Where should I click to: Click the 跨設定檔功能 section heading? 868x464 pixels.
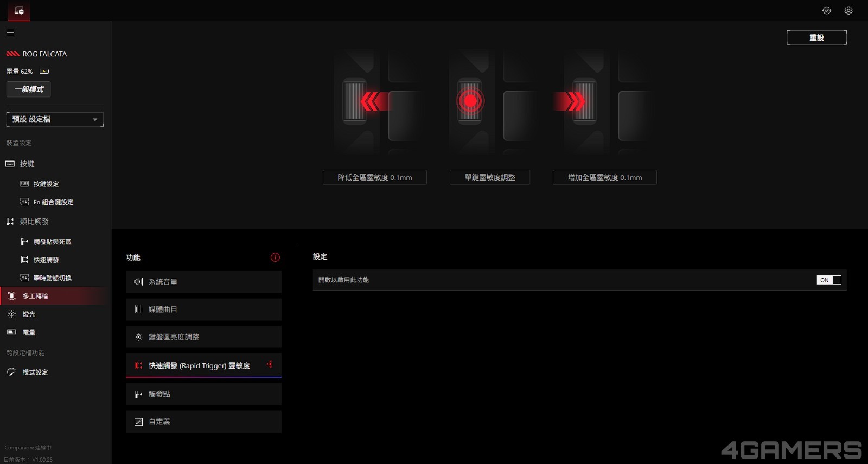tap(25, 353)
